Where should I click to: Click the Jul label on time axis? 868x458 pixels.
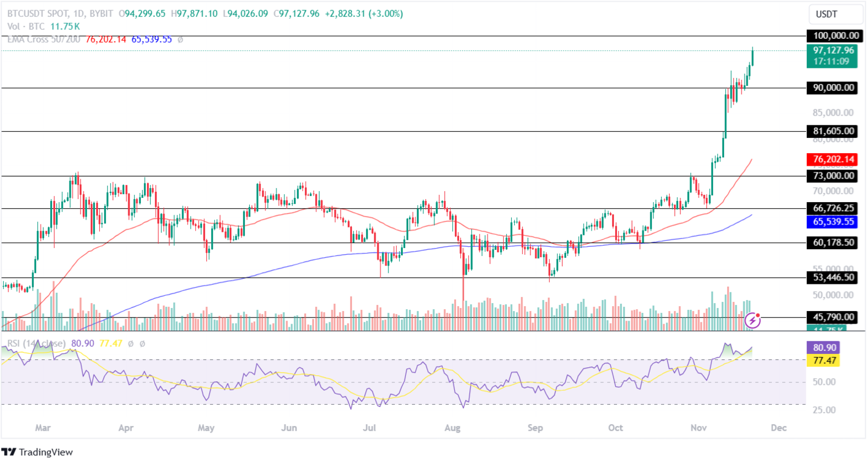click(x=370, y=428)
